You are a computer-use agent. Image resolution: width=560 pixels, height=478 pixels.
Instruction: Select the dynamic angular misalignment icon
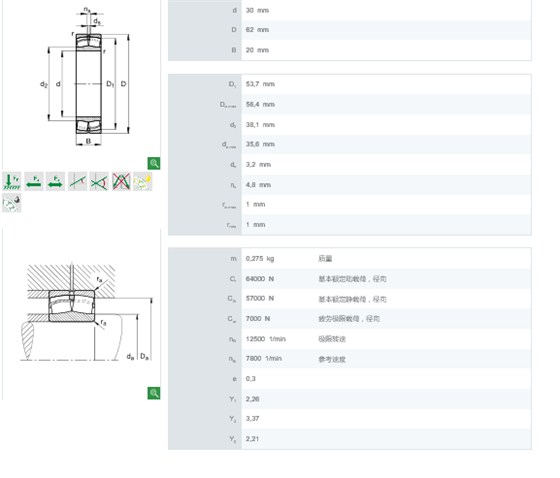tap(99, 181)
